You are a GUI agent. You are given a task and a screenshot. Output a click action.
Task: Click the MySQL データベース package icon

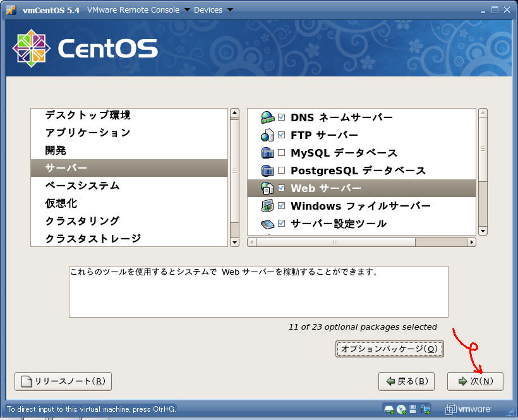(x=267, y=153)
